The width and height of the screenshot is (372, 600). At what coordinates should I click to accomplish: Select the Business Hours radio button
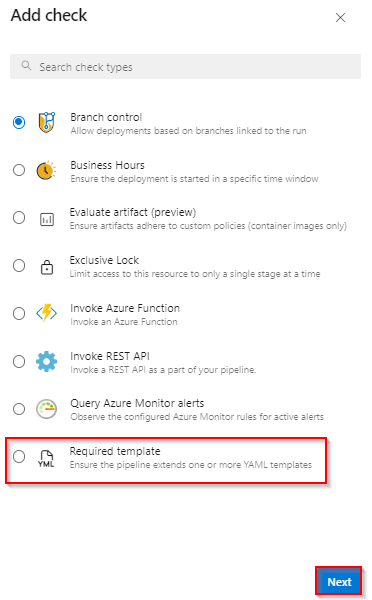[19, 170]
